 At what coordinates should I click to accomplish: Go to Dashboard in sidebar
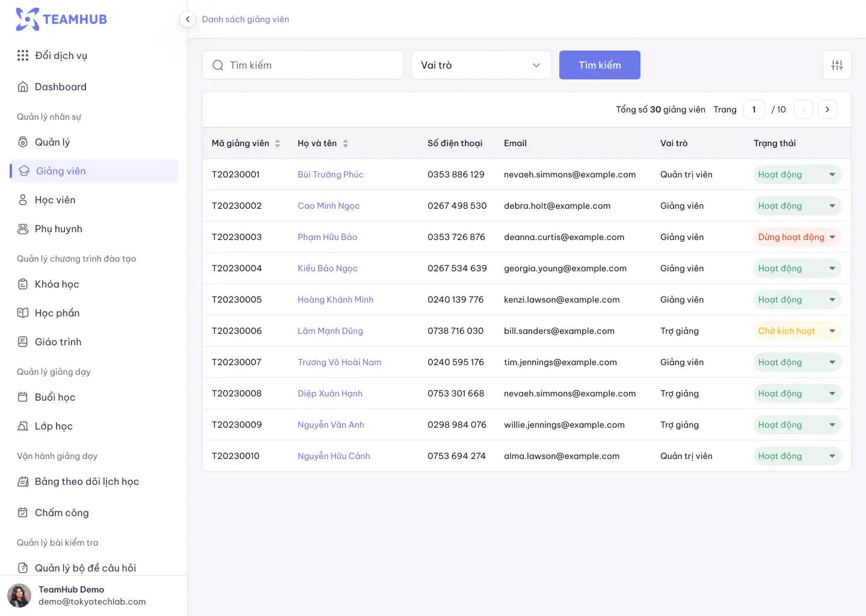[x=94, y=87]
